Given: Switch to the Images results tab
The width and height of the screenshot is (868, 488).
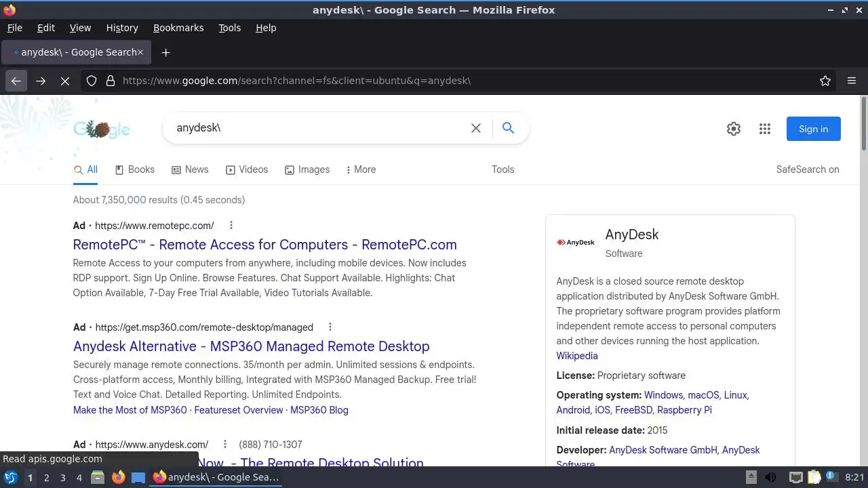Looking at the screenshot, I should point(307,169).
